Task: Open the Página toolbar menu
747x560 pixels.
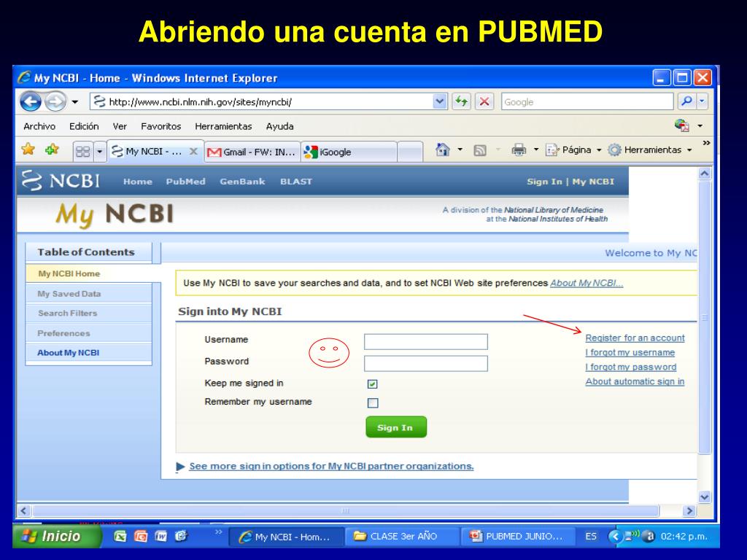Action: coord(573,150)
